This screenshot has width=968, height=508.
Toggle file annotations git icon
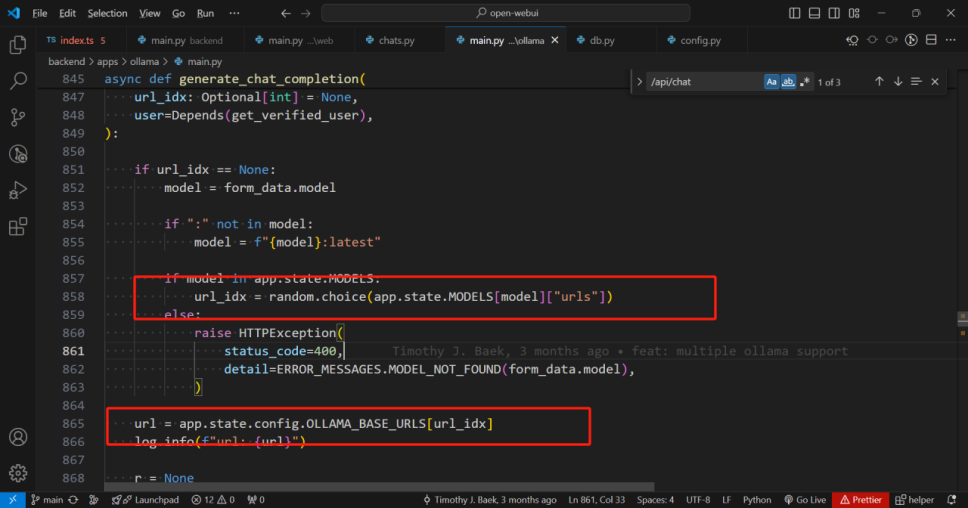pyautogui.click(x=911, y=40)
